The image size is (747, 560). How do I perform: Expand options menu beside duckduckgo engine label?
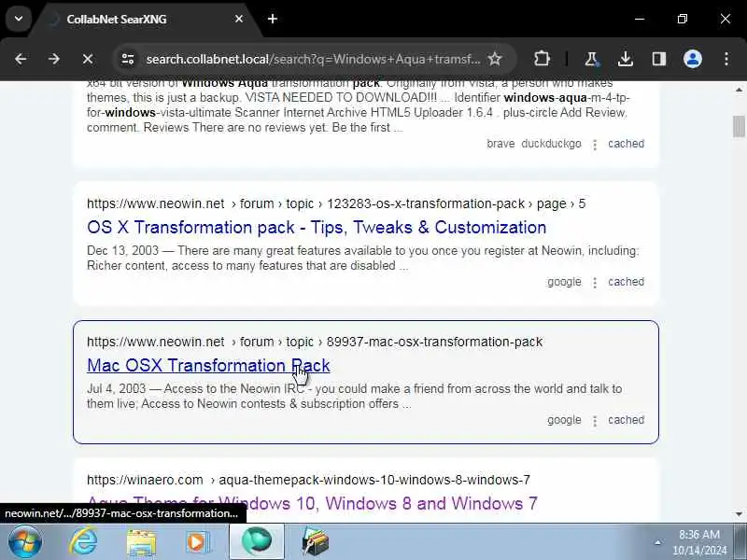coord(595,145)
